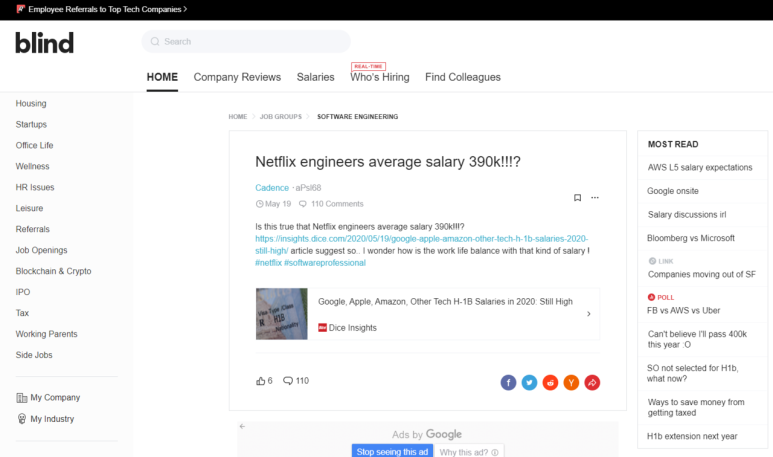Click Stop seeing this ad button
The height and width of the screenshot is (457, 773).
coord(392,452)
